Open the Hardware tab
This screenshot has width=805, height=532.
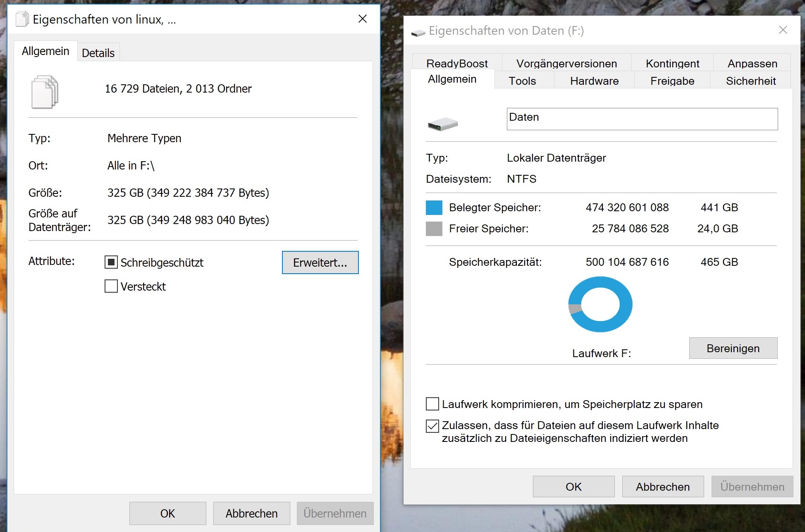pyautogui.click(x=594, y=81)
